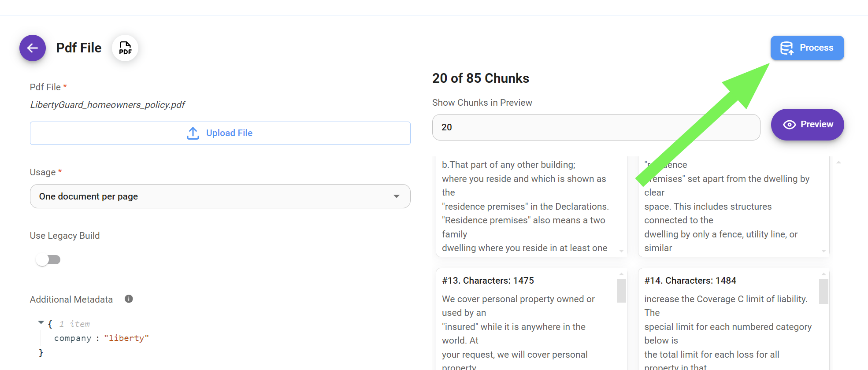The width and height of the screenshot is (868, 370).
Task: Click the chunk #14 scrollbar thumb
Action: tap(823, 291)
